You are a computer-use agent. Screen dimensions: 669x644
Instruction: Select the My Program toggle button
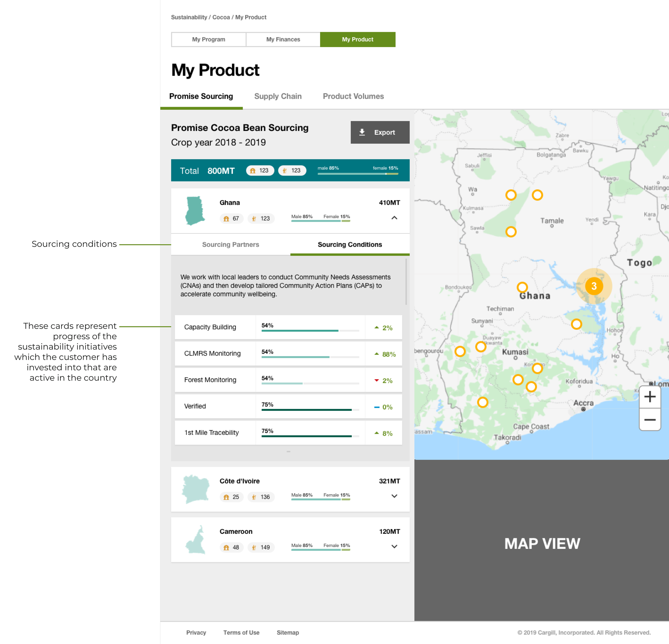[x=208, y=40]
